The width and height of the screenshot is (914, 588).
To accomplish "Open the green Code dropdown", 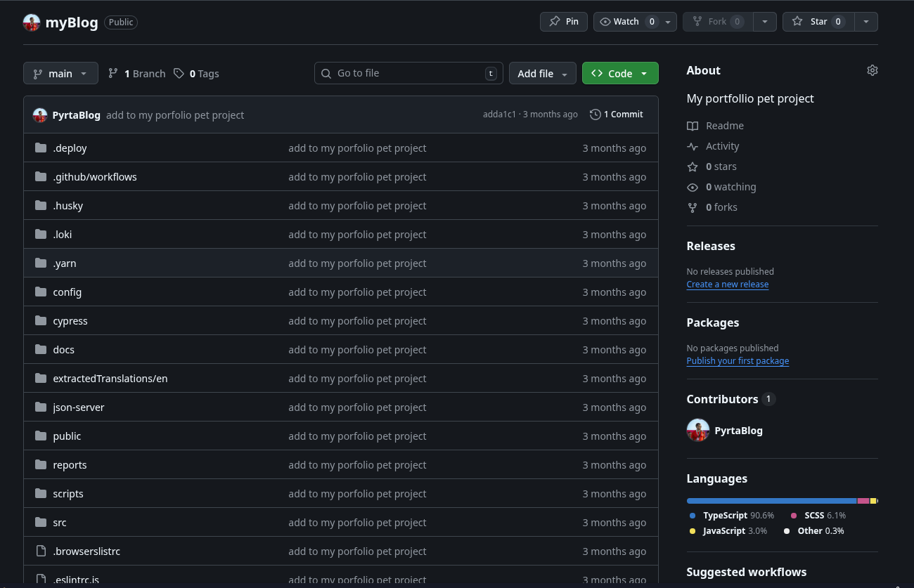I will click(619, 73).
